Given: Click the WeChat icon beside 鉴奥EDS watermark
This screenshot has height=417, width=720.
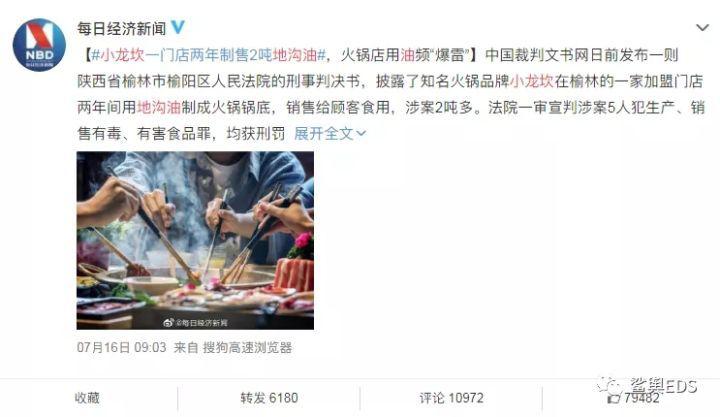Looking at the screenshot, I should tap(610, 385).
